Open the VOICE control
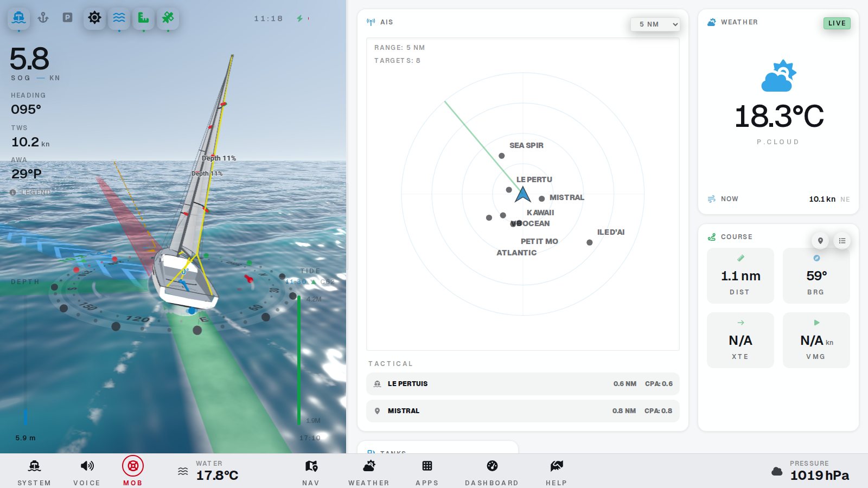The height and width of the screenshot is (488, 868). 87,472
